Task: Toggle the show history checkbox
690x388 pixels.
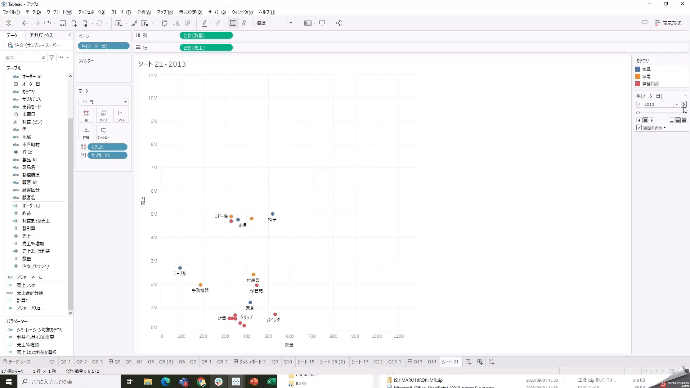Action: 639,128
